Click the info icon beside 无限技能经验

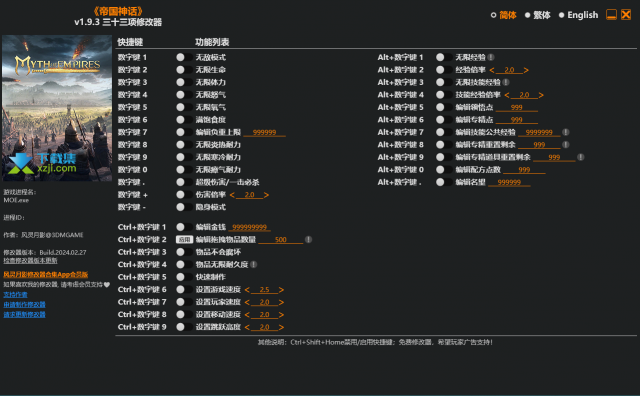pos(506,82)
